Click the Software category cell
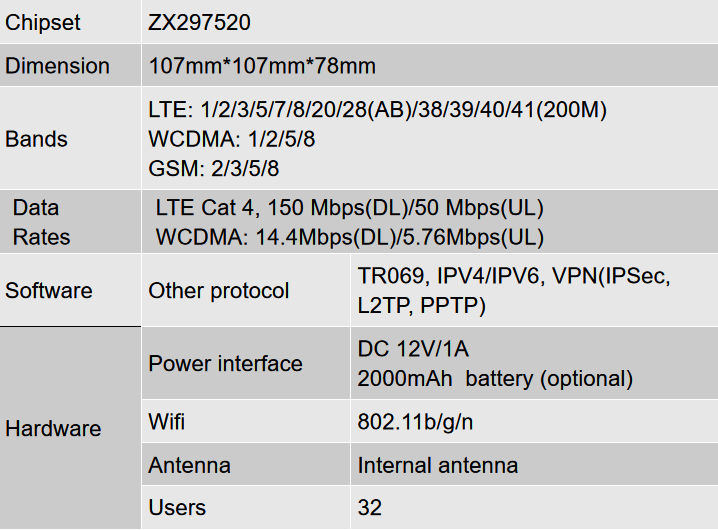The image size is (718, 530). (x=71, y=290)
